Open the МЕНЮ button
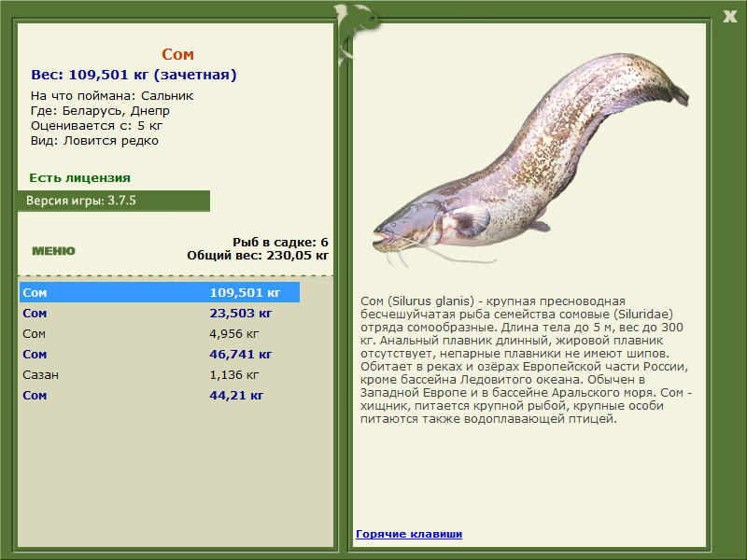 click(53, 251)
